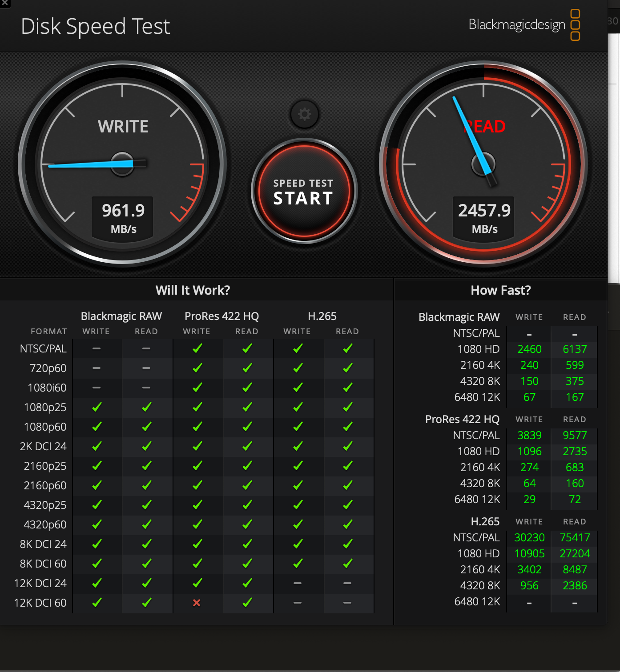Click Blackmagic RAW read checkmark for 8K DCI 24
The height and width of the screenshot is (672, 620).
tap(146, 544)
